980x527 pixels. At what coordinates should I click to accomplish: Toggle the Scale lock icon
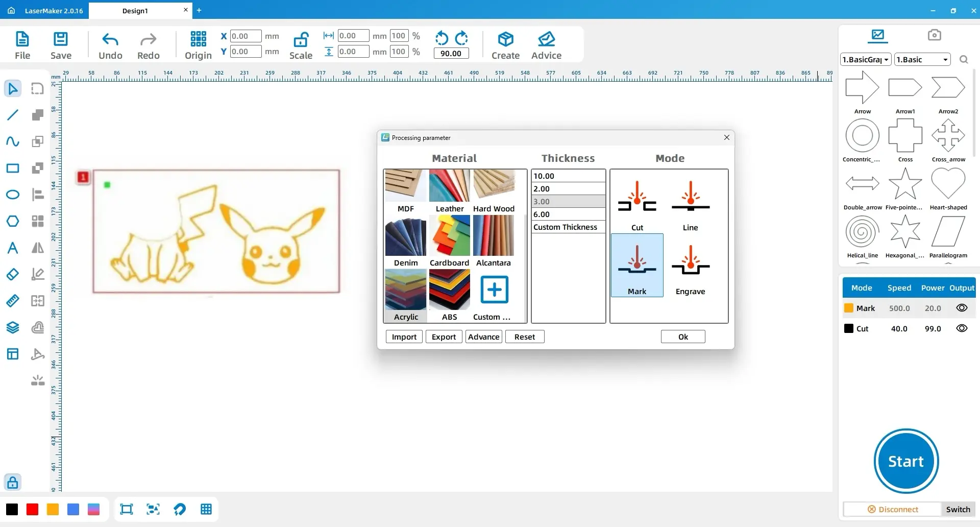tap(301, 40)
